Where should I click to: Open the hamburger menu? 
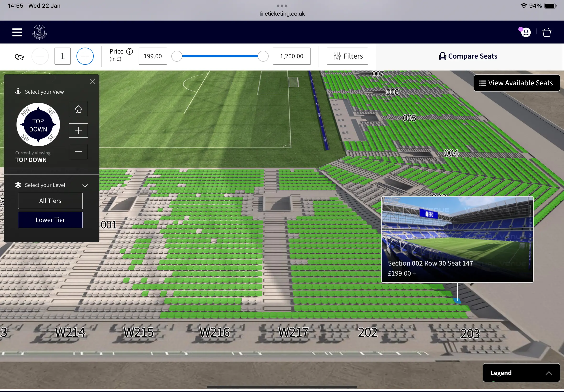pos(17,32)
